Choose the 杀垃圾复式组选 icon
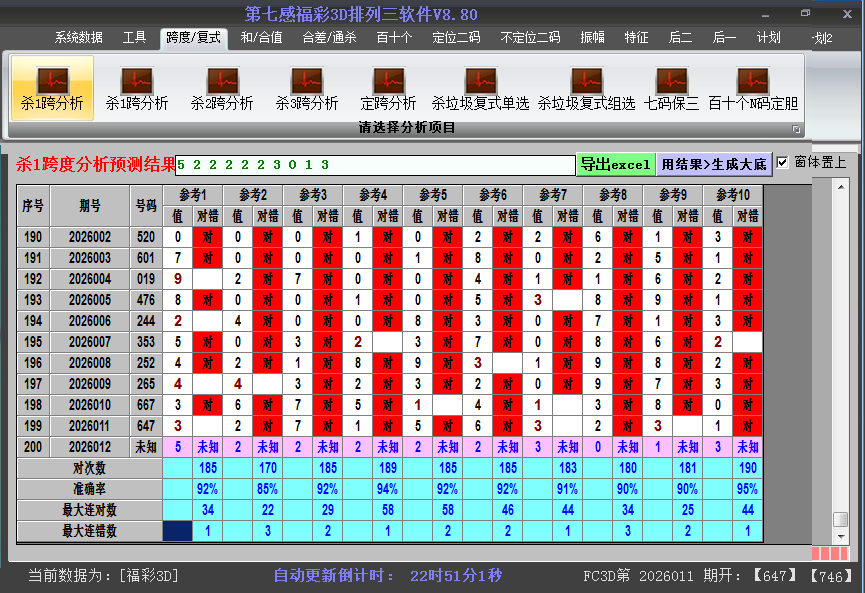 click(x=586, y=80)
